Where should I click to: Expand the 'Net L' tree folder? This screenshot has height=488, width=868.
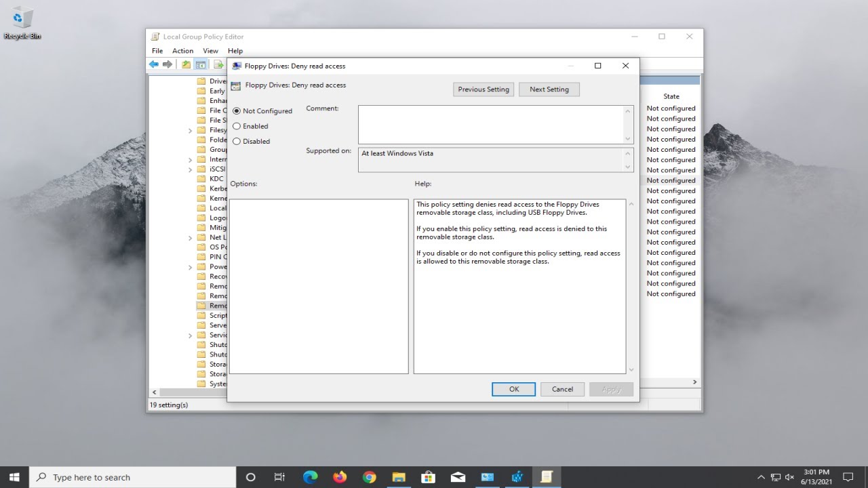(191, 238)
